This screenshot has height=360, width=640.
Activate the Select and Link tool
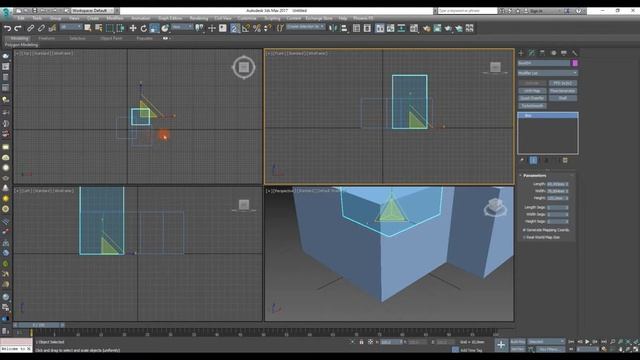click(x=31, y=28)
